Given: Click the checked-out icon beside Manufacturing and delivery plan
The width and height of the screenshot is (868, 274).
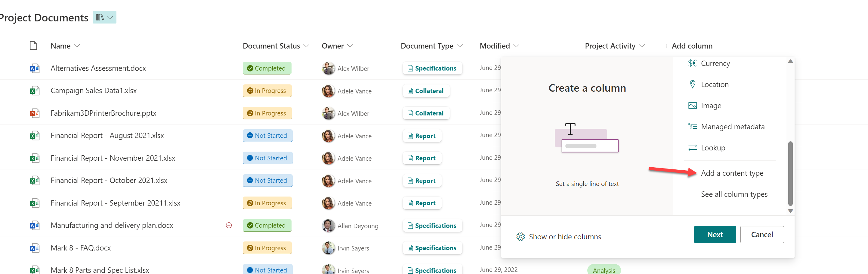Looking at the screenshot, I should pos(229,225).
